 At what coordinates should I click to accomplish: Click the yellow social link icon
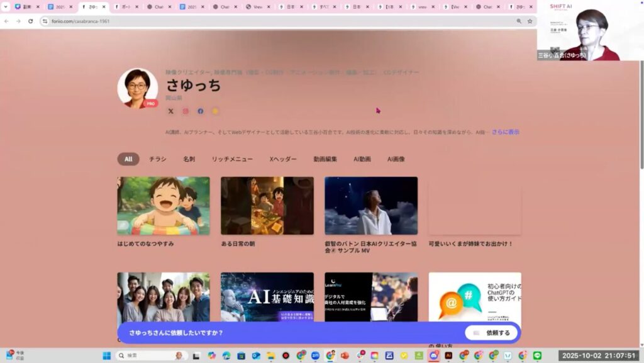[215, 111]
